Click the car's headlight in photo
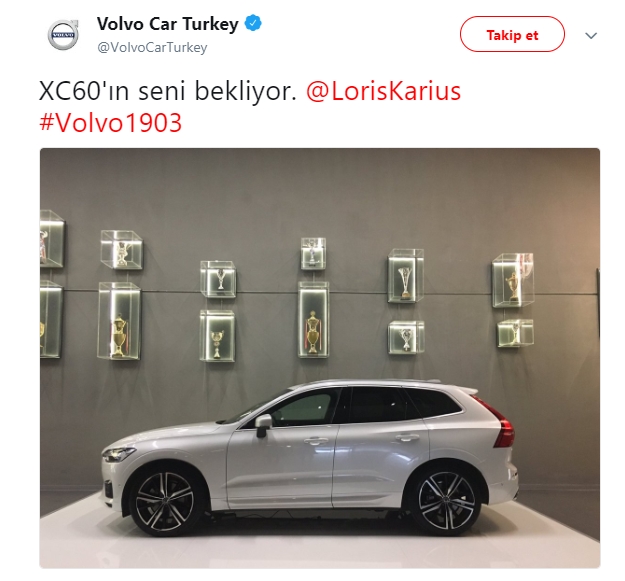 click(118, 453)
